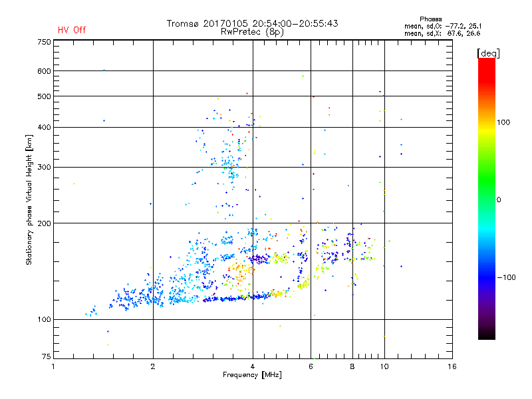Click the 'Phases' header text
The width and height of the screenshot is (532, 399).
[430, 19]
